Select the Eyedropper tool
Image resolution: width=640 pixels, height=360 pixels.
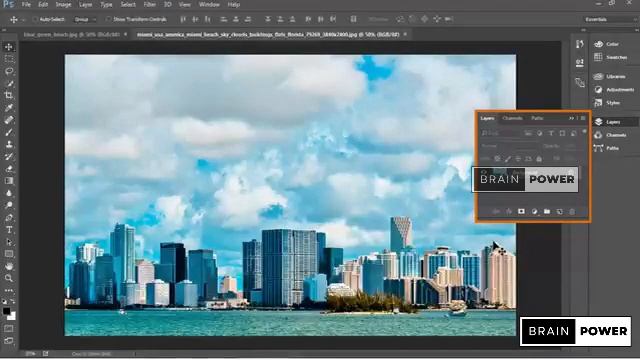click(x=9, y=108)
